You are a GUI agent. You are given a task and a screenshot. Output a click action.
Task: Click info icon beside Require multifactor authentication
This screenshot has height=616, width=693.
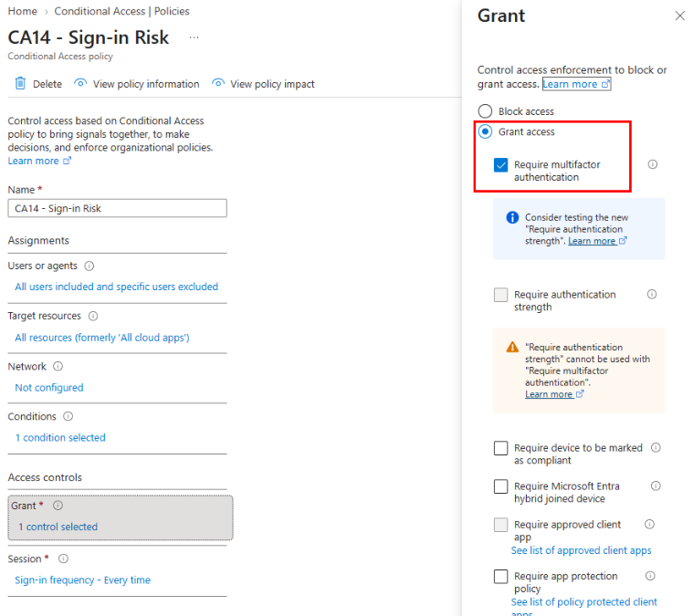[652, 164]
